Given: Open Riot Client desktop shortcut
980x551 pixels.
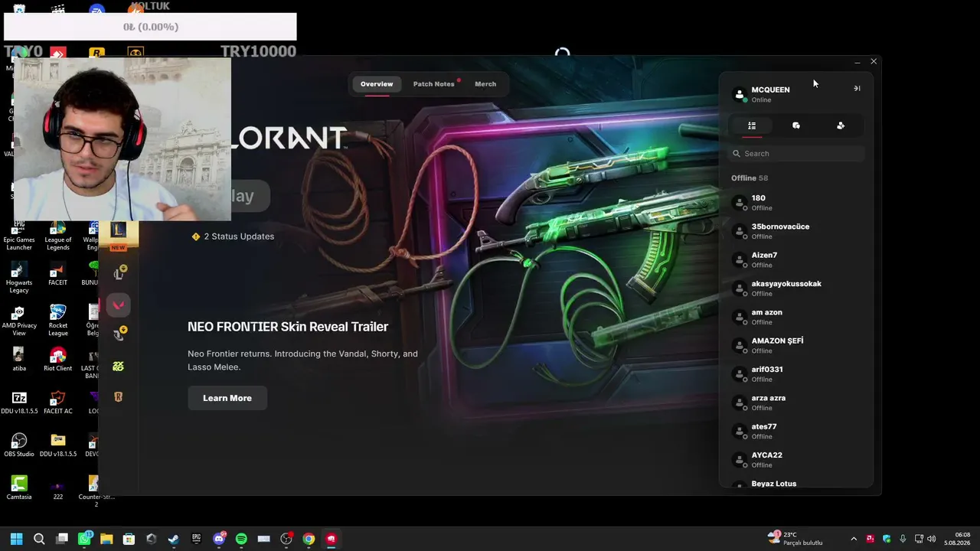Looking at the screenshot, I should point(57,360).
